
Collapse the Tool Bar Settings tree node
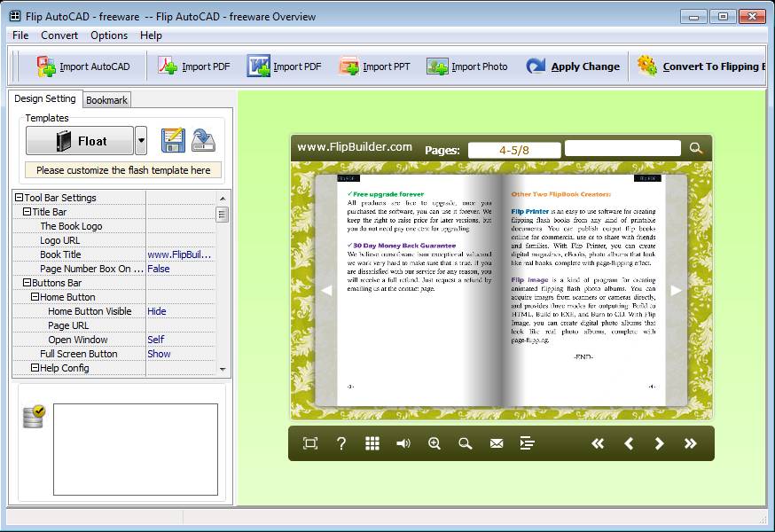pyautogui.click(x=19, y=198)
